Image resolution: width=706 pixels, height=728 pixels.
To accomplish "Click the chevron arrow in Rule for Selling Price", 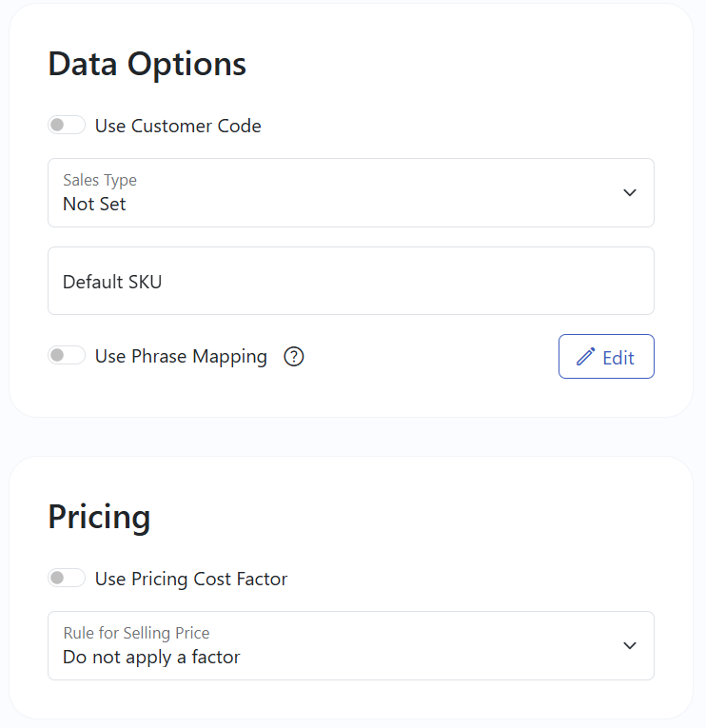I will [x=630, y=645].
